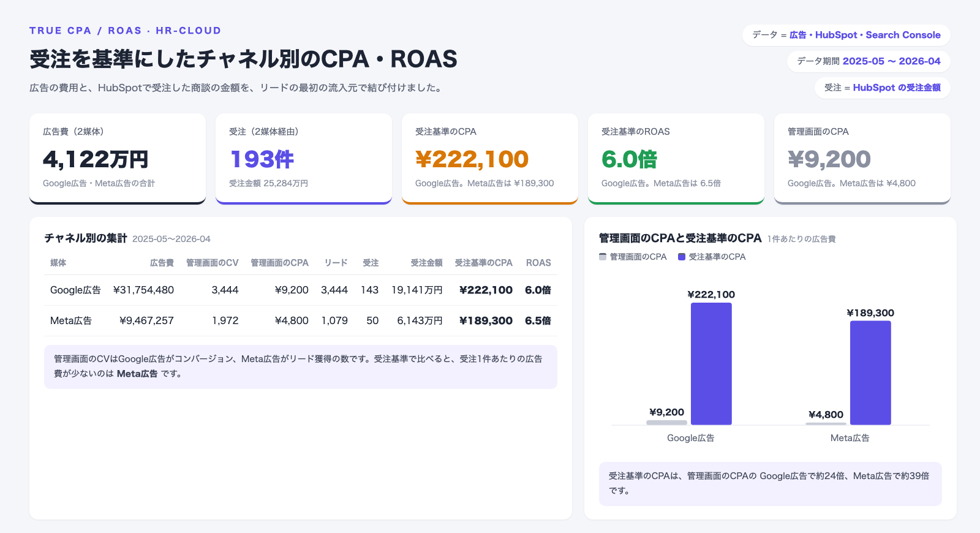Click the チャネル別の集計 panel title
980x533 pixels.
pyautogui.click(x=86, y=238)
